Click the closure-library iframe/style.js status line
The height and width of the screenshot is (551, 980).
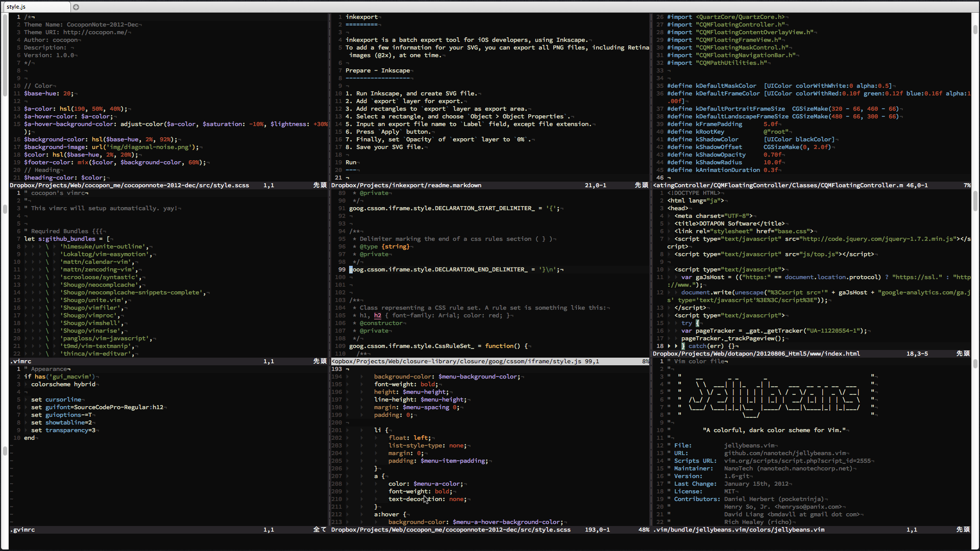click(x=490, y=361)
